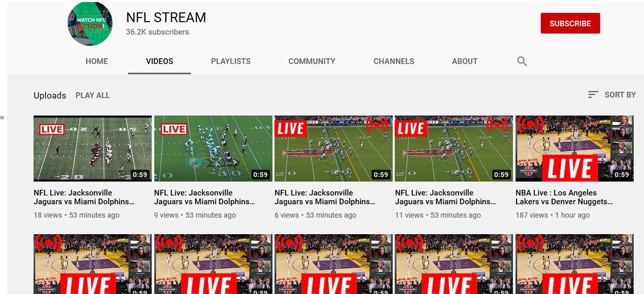The height and width of the screenshot is (294, 644).
Task: Click the '11 views • 53 minutes ago' text
Action: pos(438,215)
